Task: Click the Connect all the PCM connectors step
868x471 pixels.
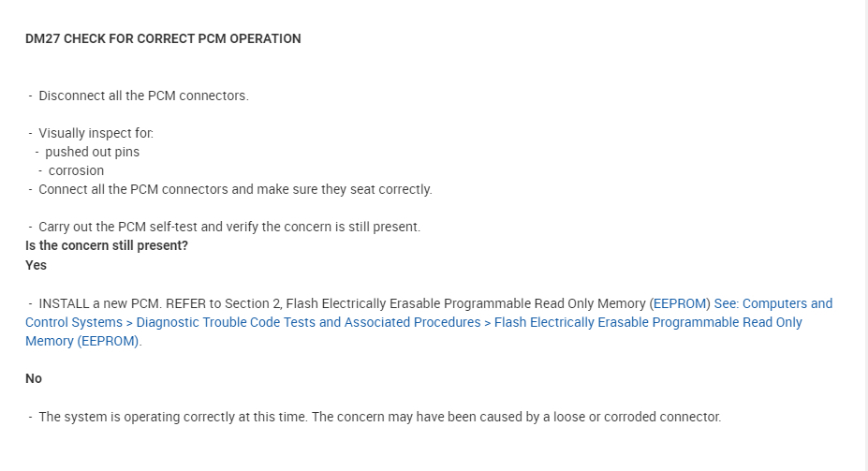Action: coord(234,189)
